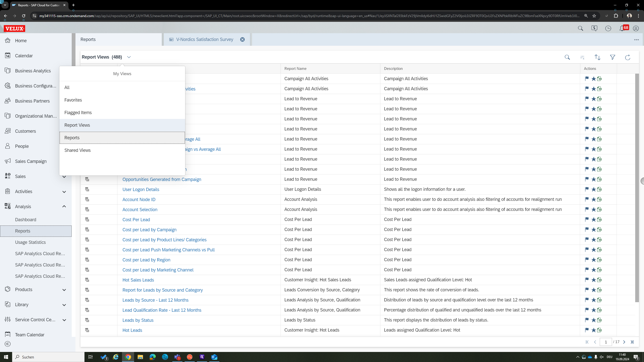This screenshot has width=644, height=362.
Task: Open Leads by Source - Last 12 Months
Action: [155, 300]
